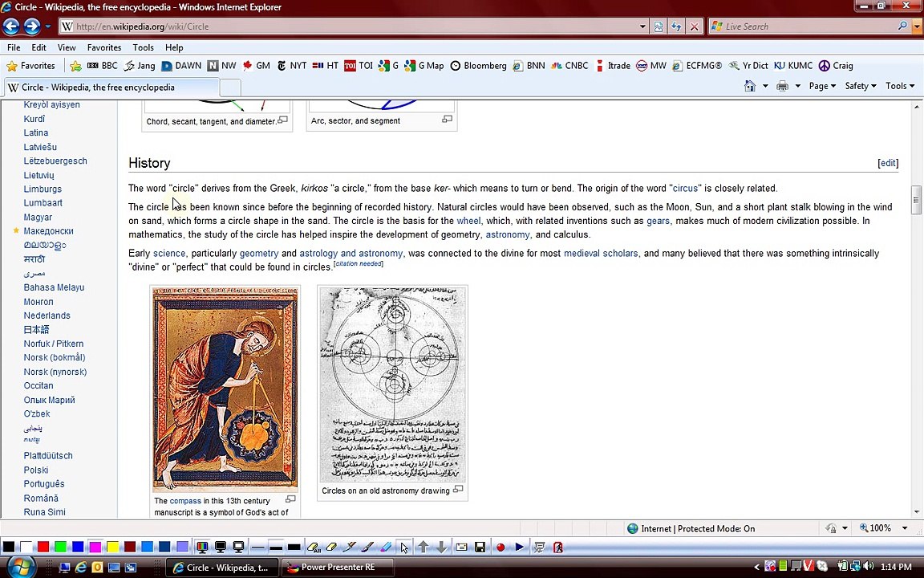Open the 13th century compass manuscript thumbnail
Screen dimensions: 924x578
click(x=225, y=389)
